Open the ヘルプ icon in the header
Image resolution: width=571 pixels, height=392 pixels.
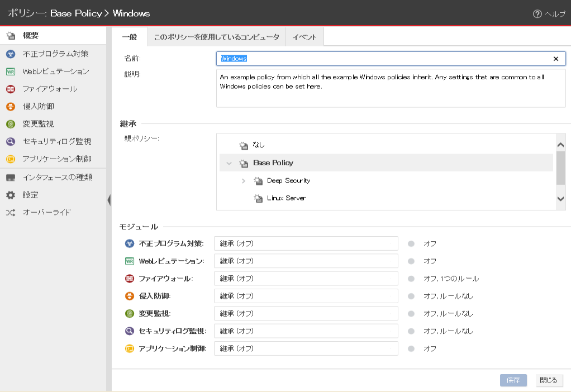click(537, 14)
